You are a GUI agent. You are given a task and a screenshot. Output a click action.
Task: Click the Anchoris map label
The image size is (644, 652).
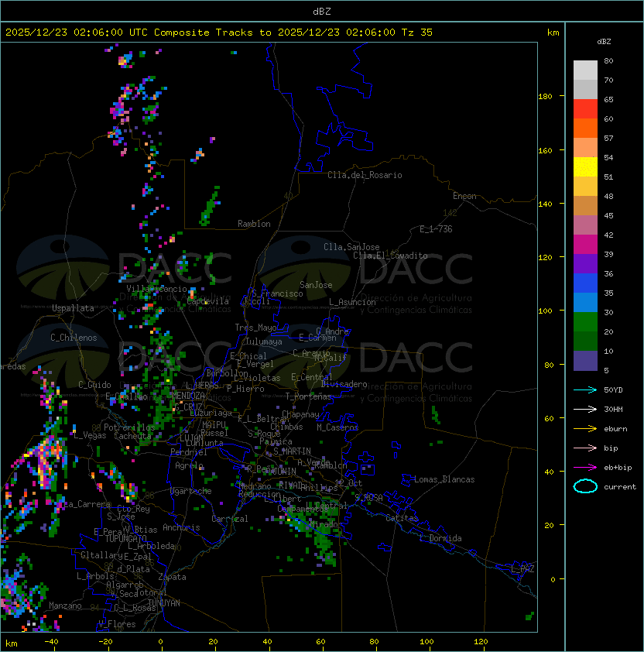tap(181, 527)
